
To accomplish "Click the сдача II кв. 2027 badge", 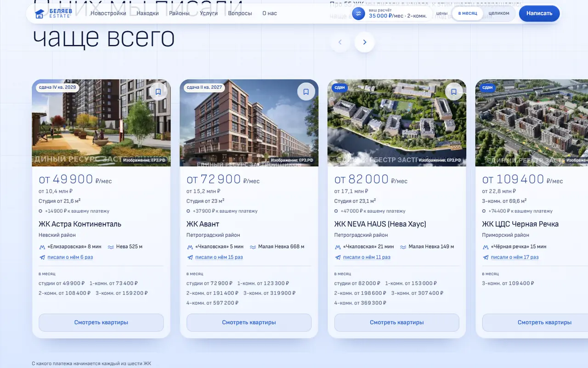I will click(204, 87).
